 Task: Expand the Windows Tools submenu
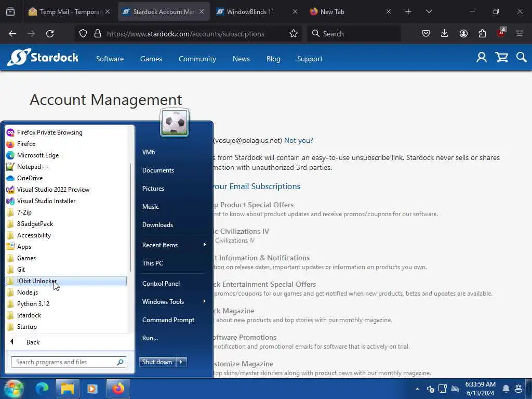click(x=174, y=302)
